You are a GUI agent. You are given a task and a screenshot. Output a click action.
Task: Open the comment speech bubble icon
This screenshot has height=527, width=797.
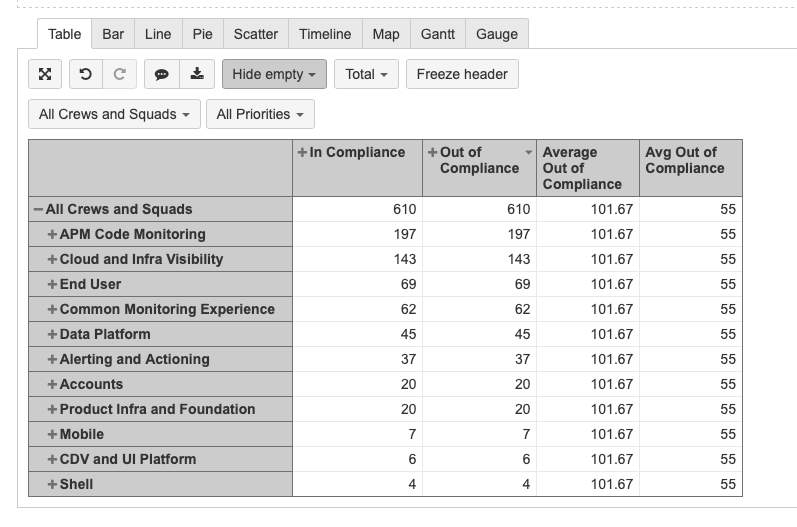pos(162,74)
